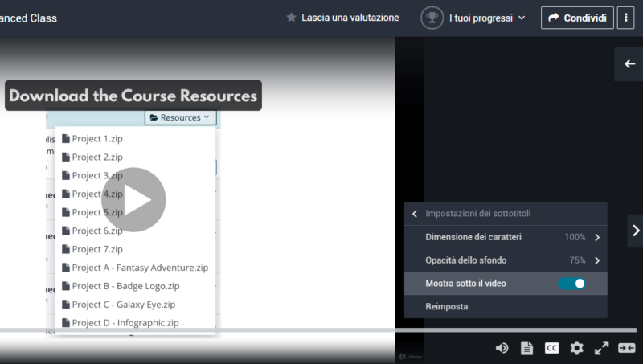Click the volume speaker icon
The height and width of the screenshot is (364, 643).
pos(502,348)
